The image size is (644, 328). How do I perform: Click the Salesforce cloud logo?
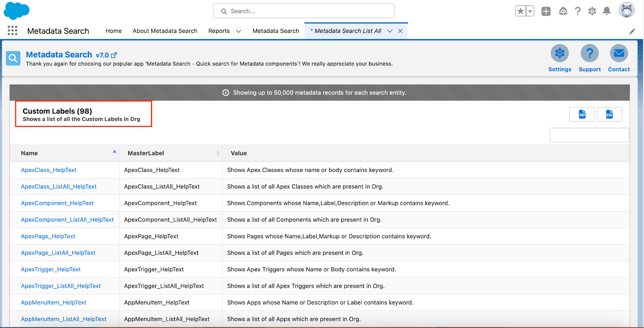click(x=17, y=11)
